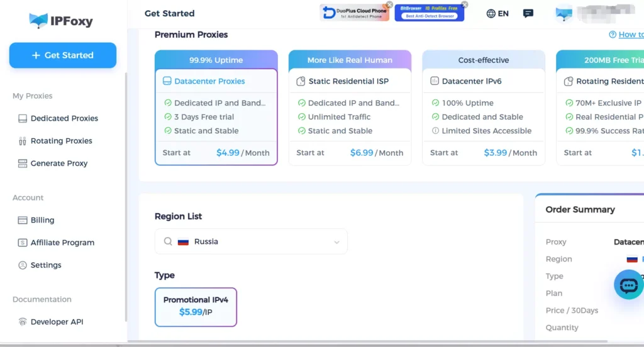Go to Affiliate Program page
Screen dimensions: 644x347
pyautogui.click(x=62, y=243)
